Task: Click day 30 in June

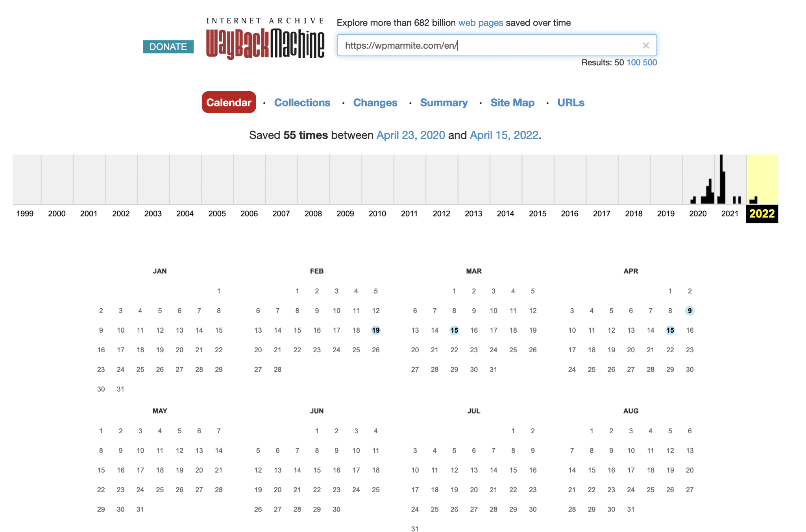Action: [x=336, y=509]
